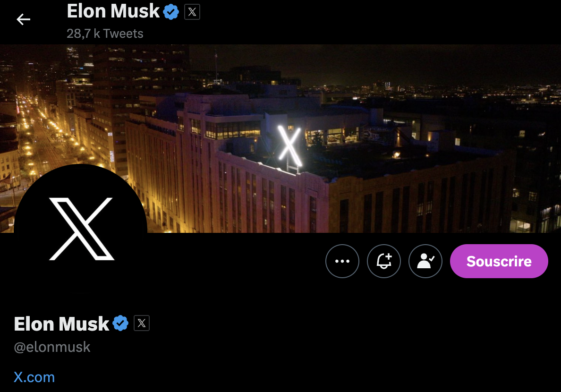The height and width of the screenshot is (392, 561).
Task: Open the X logo profile picture
Action: 80,229
